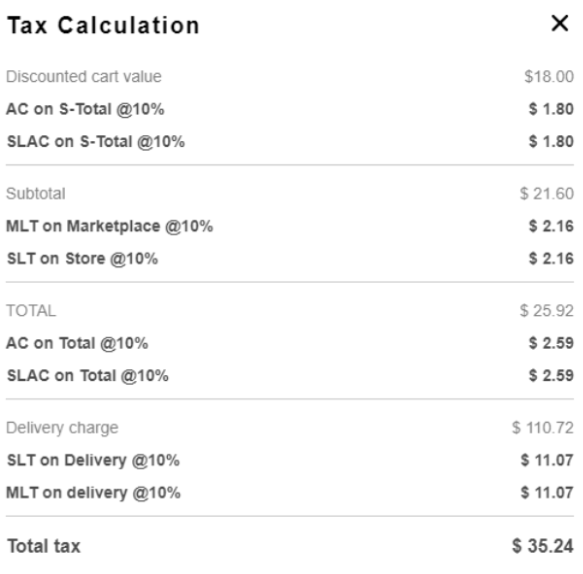Click the Tax Calculation heading

103,26
